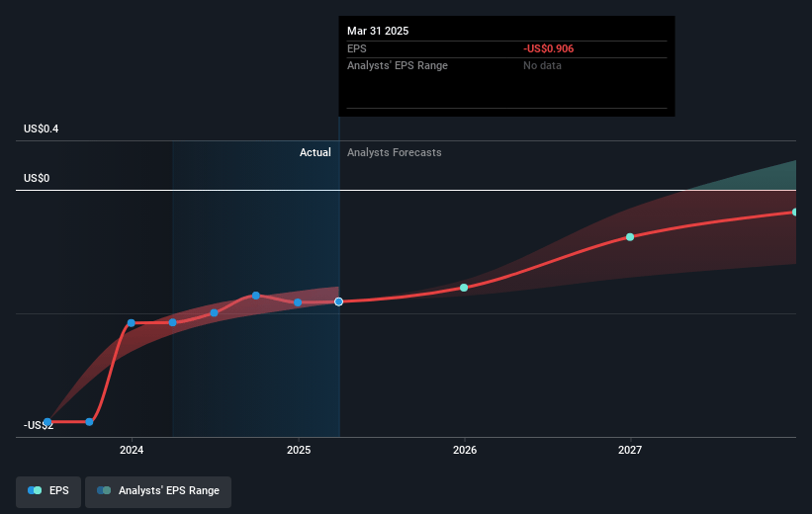Click the 'Analysts' EPS Range' tooltip row label
The width and height of the screenshot is (812, 514).
[x=398, y=66]
